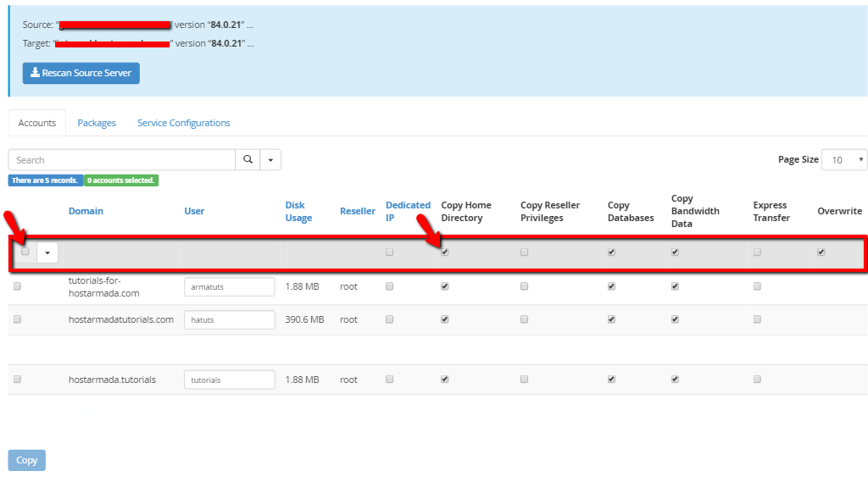Toggle header-row Copy Databases checkbox
This screenshot has height=488, width=868.
click(612, 252)
